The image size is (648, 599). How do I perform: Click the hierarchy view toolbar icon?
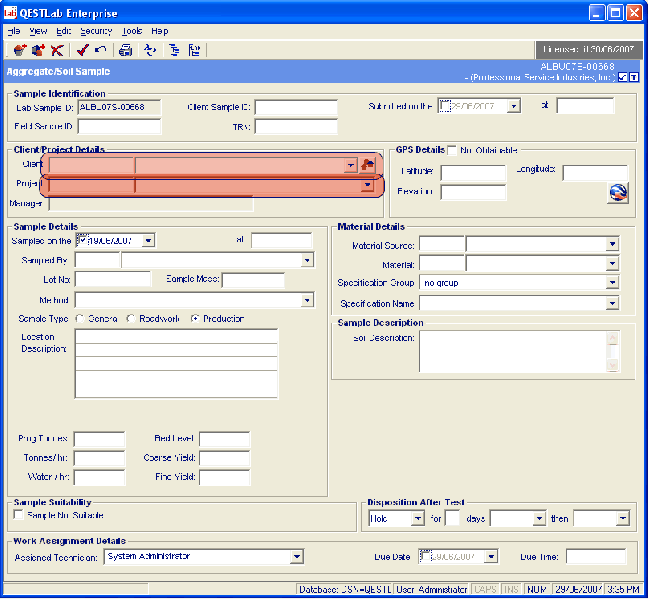pyautogui.click(x=194, y=50)
